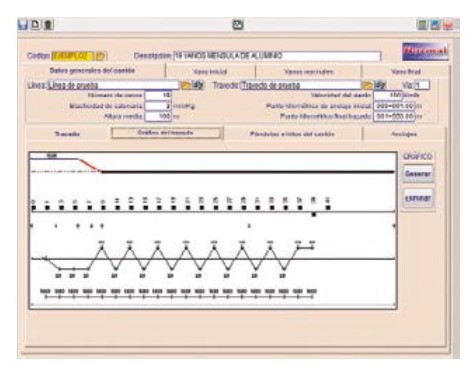471x366 pixels.
Task: Click the blue icon at toolbar right
Action: pos(435,25)
